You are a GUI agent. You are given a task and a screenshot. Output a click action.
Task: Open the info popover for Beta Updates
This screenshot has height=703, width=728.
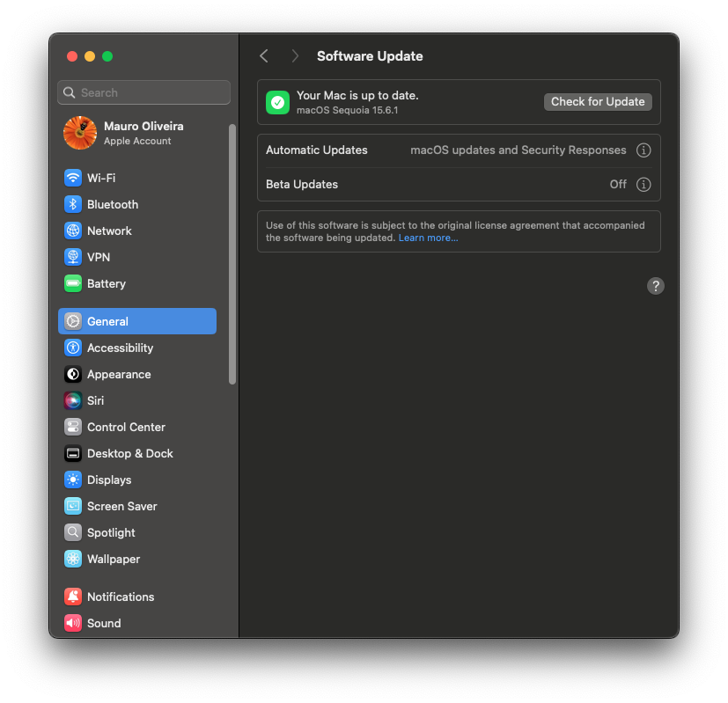(643, 185)
